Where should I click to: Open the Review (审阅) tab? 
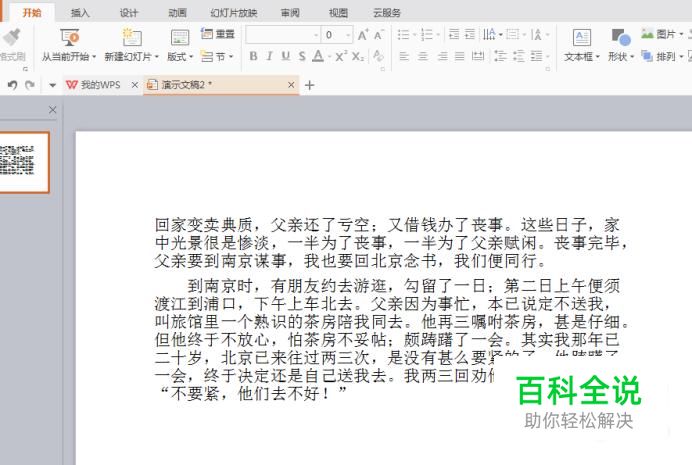[290, 13]
